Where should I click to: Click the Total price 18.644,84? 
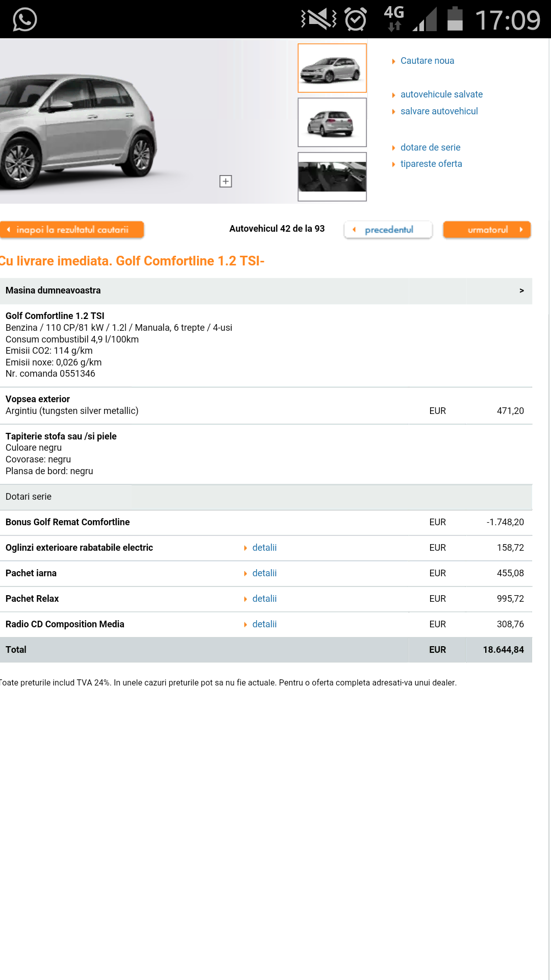tap(503, 650)
